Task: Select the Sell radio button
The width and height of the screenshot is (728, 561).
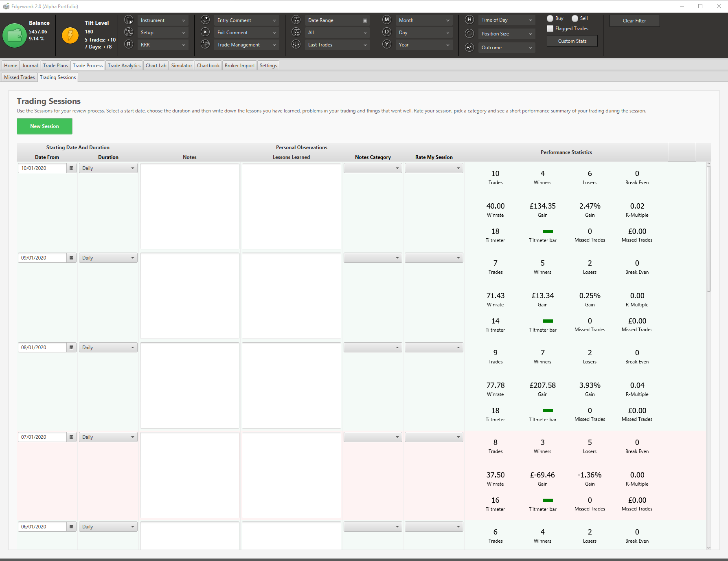Action: 575,18
